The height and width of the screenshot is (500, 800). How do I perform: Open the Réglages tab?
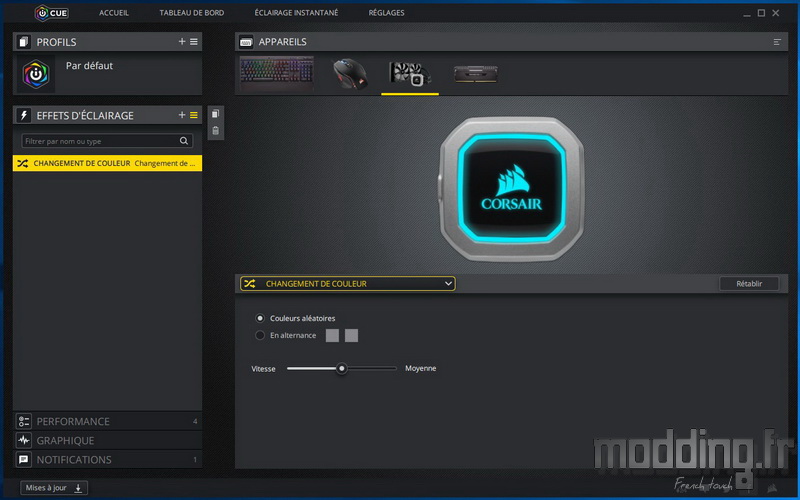click(386, 13)
